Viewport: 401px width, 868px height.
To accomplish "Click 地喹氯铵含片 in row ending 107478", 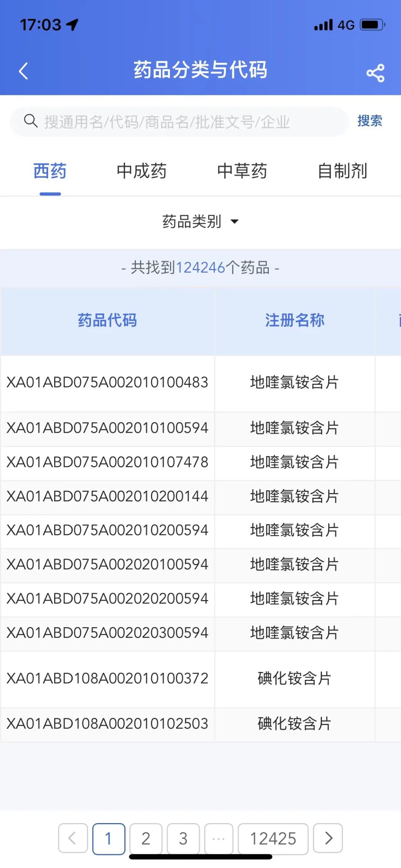I will coord(295,462).
